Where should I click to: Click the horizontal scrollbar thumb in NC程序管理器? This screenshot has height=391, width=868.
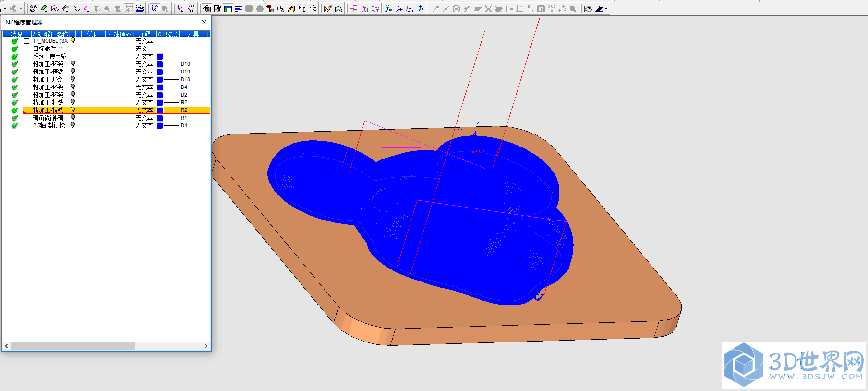pos(73,346)
